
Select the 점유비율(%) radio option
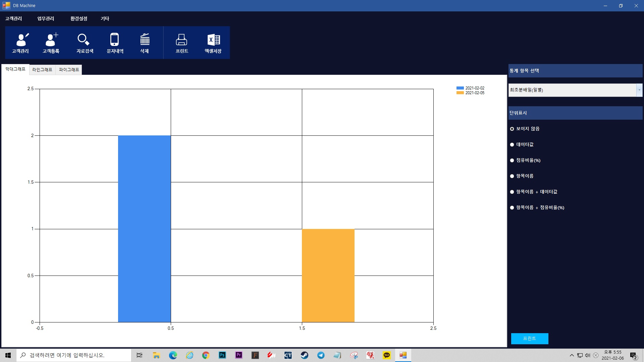coord(512,161)
